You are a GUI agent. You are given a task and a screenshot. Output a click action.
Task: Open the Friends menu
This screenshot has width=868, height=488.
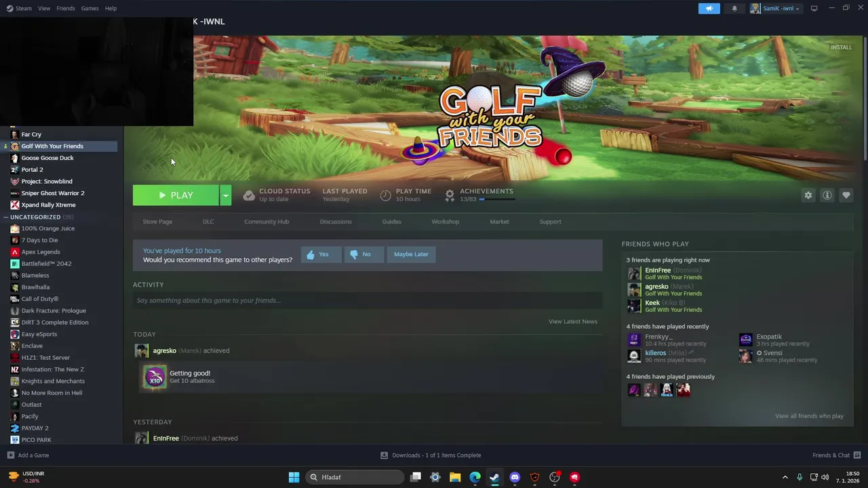point(66,8)
